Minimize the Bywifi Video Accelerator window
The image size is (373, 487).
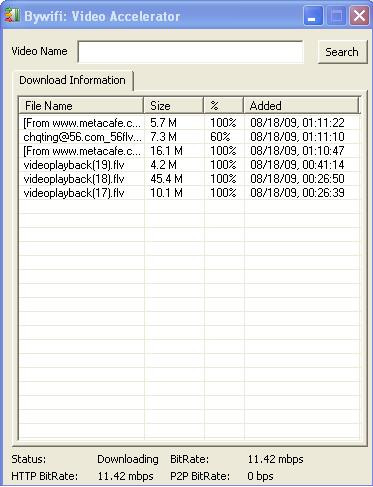pos(313,16)
